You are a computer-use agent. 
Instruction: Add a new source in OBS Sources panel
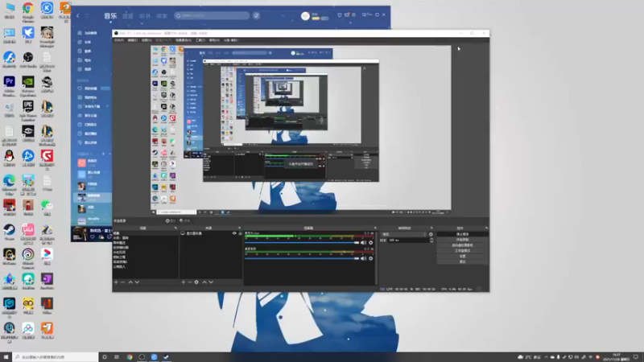[x=184, y=282]
